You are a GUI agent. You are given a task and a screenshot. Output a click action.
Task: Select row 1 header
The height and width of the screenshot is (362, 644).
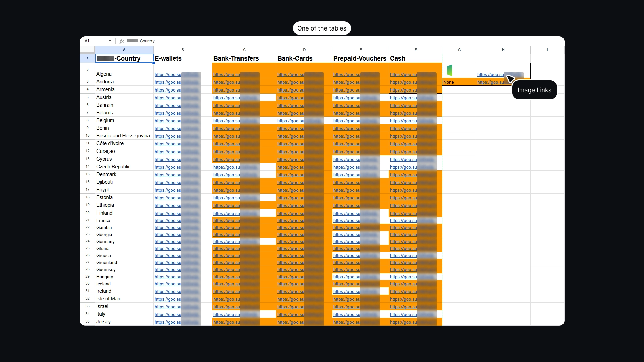[x=87, y=58]
